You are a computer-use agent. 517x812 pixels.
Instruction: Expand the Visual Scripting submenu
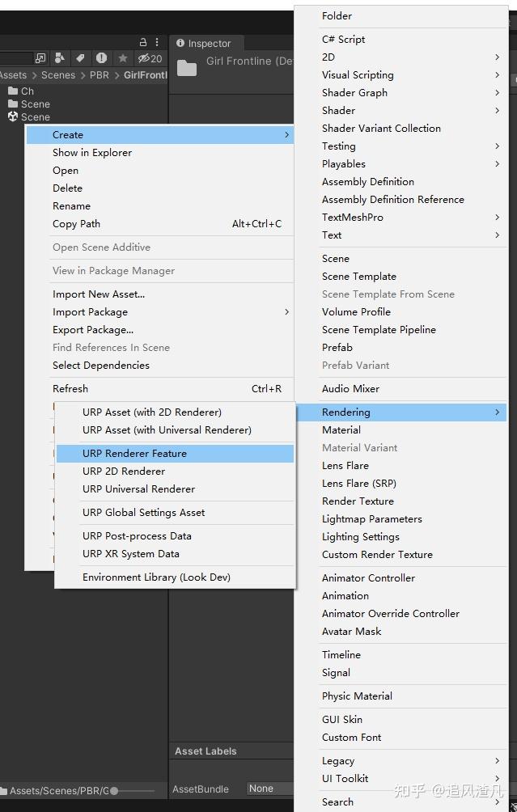[356, 74]
